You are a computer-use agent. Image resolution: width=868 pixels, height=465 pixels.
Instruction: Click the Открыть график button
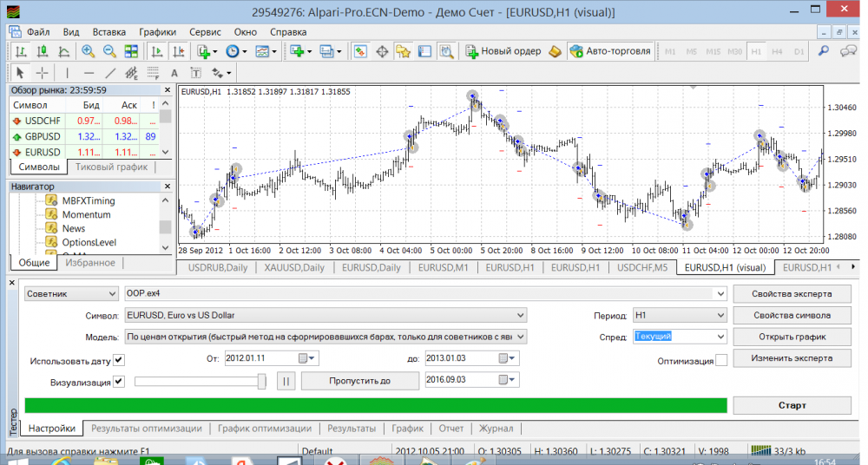coord(792,337)
